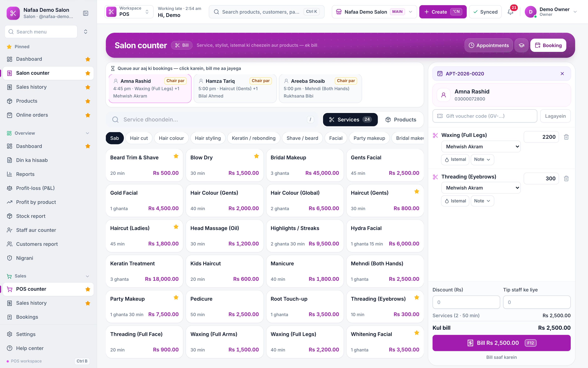Open the notifications bell
588x368 pixels.
[510, 12]
